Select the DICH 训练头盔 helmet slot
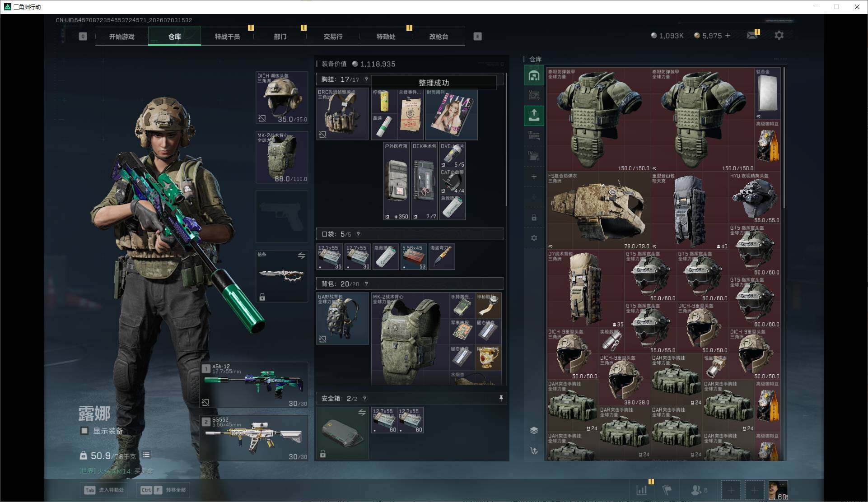Viewport: 868px width, 502px height. tap(282, 98)
